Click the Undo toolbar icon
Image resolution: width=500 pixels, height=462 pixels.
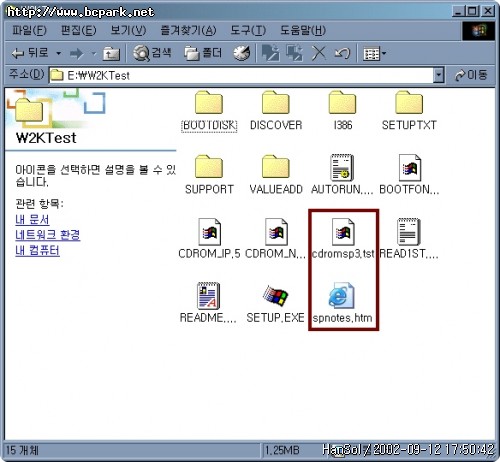pos(342,53)
